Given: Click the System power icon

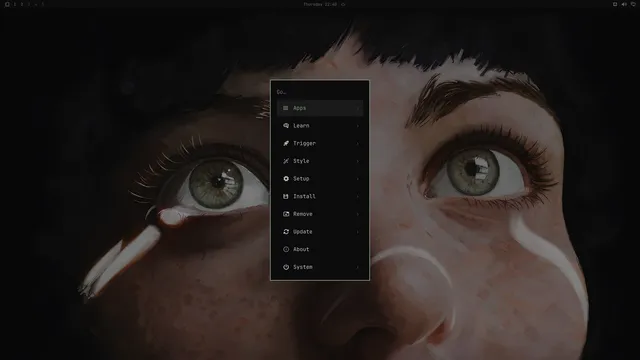Looking at the screenshot, I should click(x=286, y=267).
